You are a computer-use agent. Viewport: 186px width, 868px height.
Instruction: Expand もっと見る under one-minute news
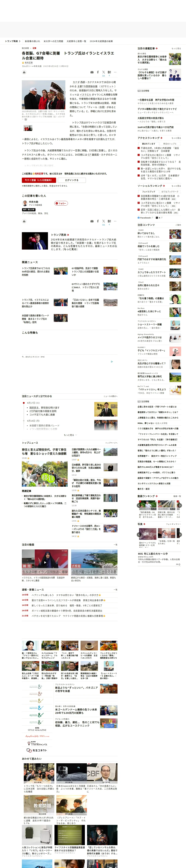click(x=70, y=435)
